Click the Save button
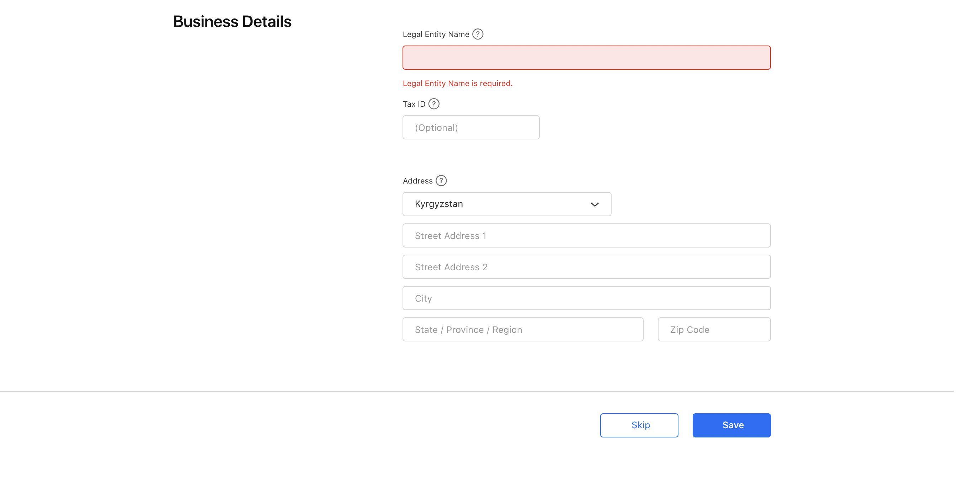 click(x=731, y=425)
